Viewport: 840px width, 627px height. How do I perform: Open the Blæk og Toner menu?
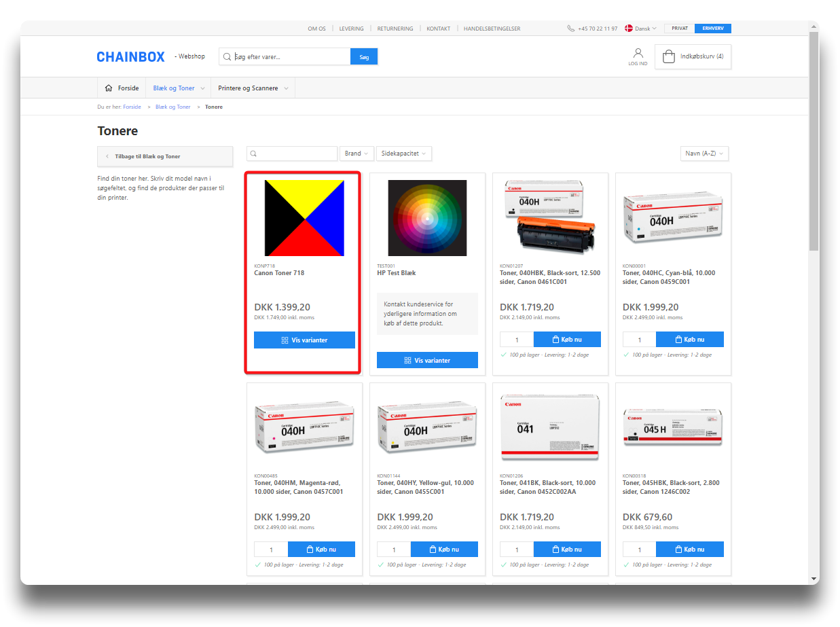click(178, 88)
